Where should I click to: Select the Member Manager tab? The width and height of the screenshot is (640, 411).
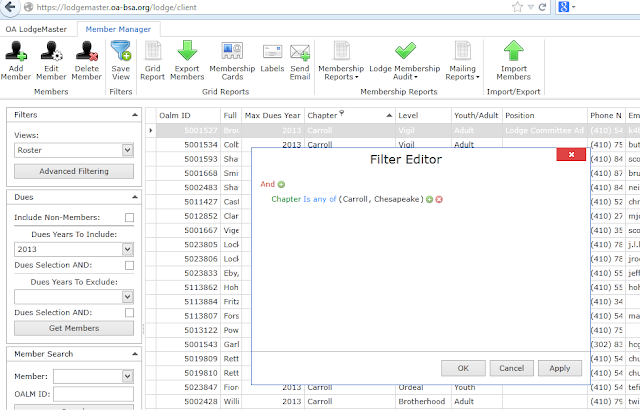[x=118, y=29]
